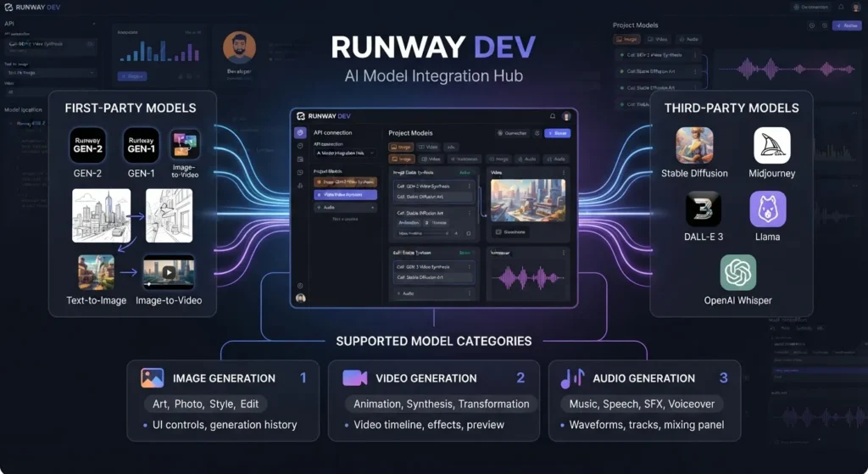
Task: Click the Image Generation picture icon
Action: point(153,377)
